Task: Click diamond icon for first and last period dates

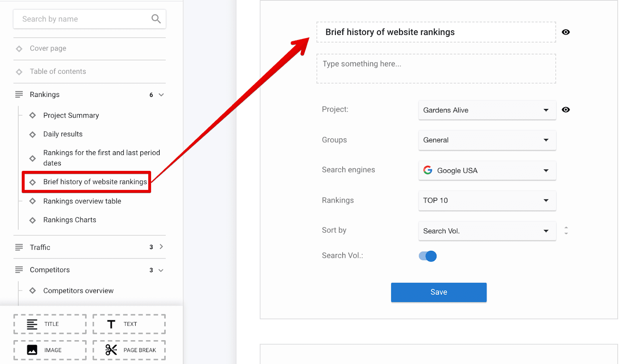Action: (x=33, y=158)
